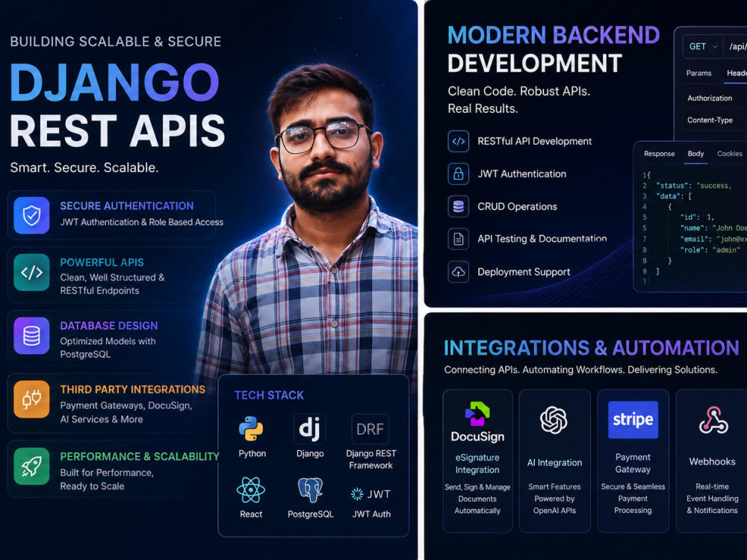
Task: Click the Python logo in Tech Stack
Action: point(251,429)
